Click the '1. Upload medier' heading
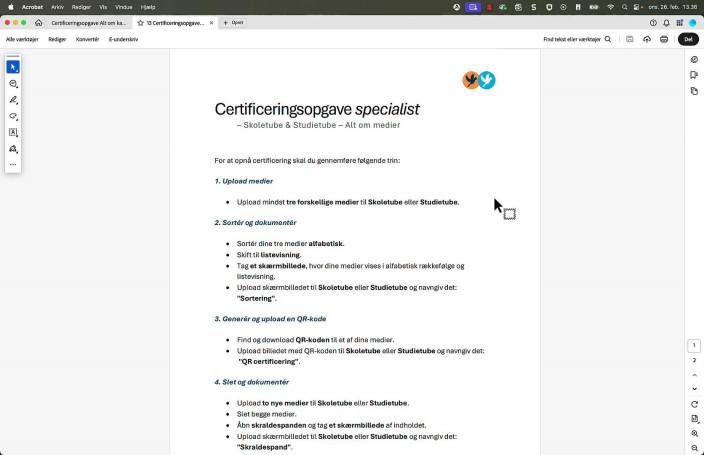This screenshot has height=455, width=704. [244, 181]
